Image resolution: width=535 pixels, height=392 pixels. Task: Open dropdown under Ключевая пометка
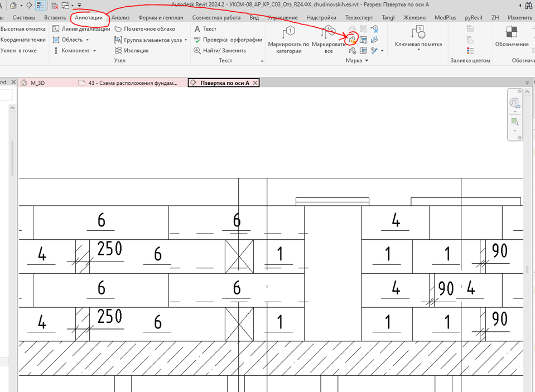click(418, 50)
